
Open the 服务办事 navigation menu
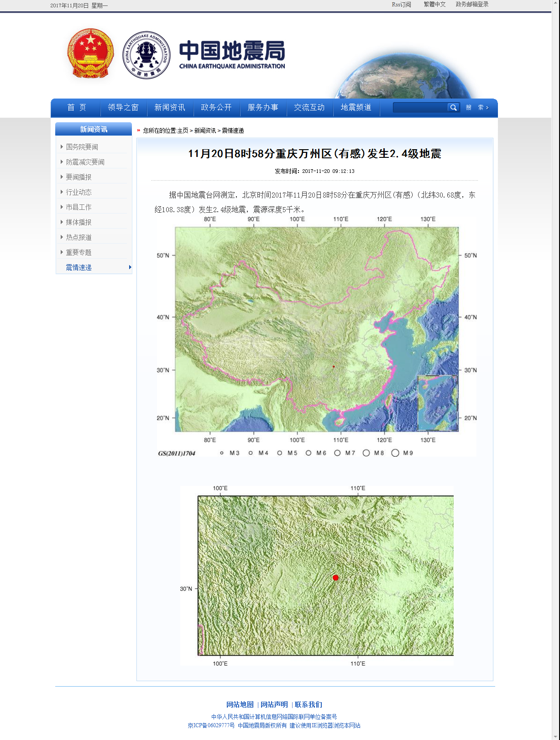coord(263,108)
